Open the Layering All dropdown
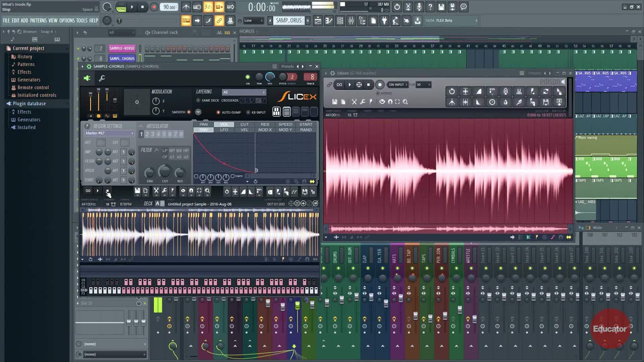 pos(244,92)
